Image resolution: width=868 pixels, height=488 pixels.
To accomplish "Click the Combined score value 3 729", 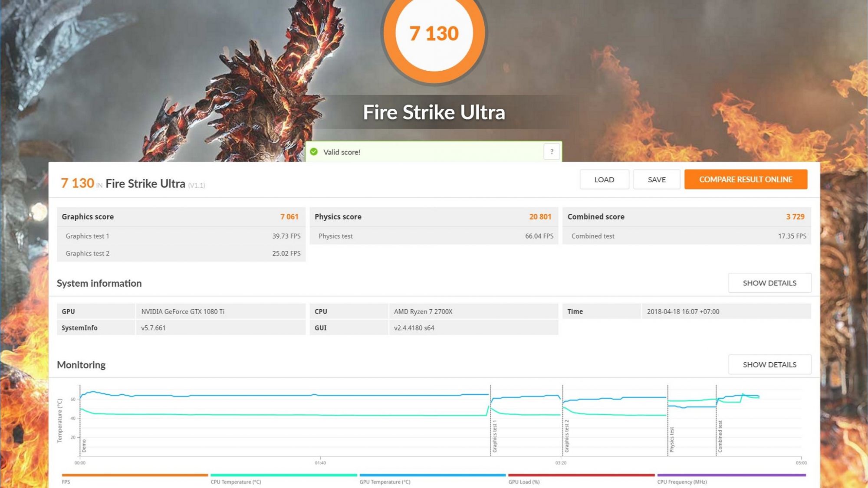I will click(x=795, y=216).
